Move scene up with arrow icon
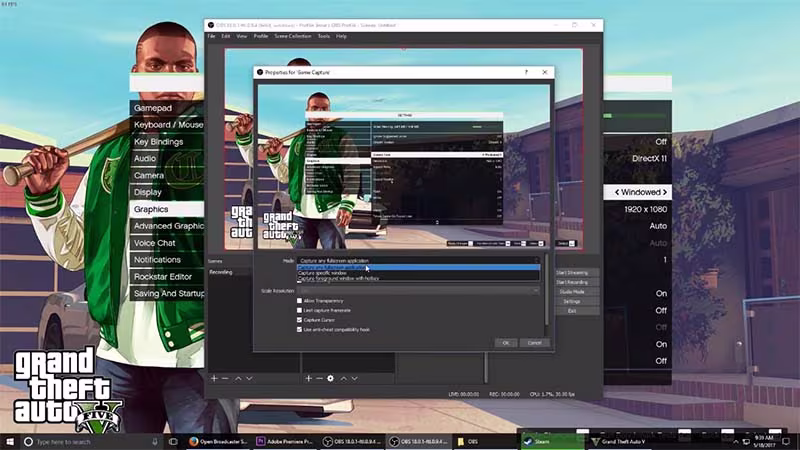 pos(238,379)
